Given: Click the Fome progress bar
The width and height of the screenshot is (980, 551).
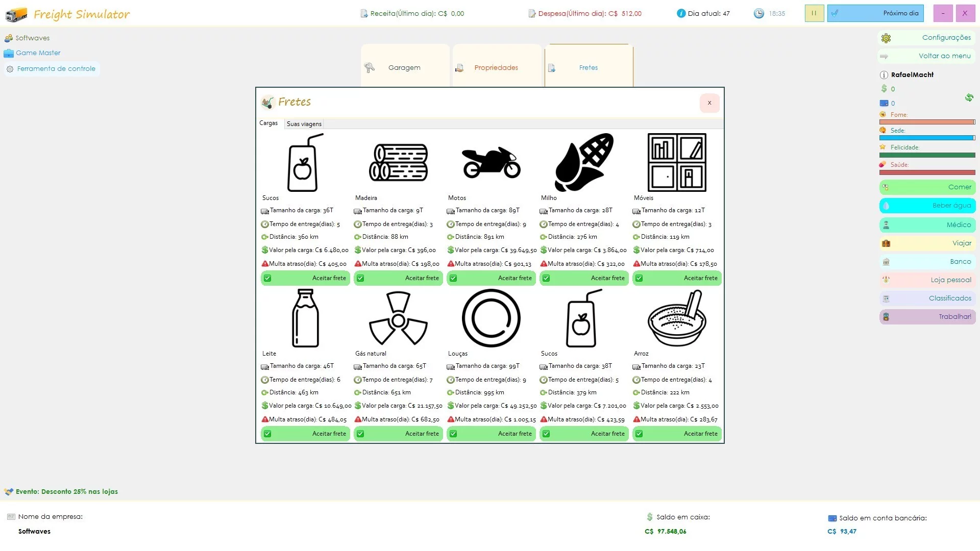Looking at the screenshot, I should (927, 122).
